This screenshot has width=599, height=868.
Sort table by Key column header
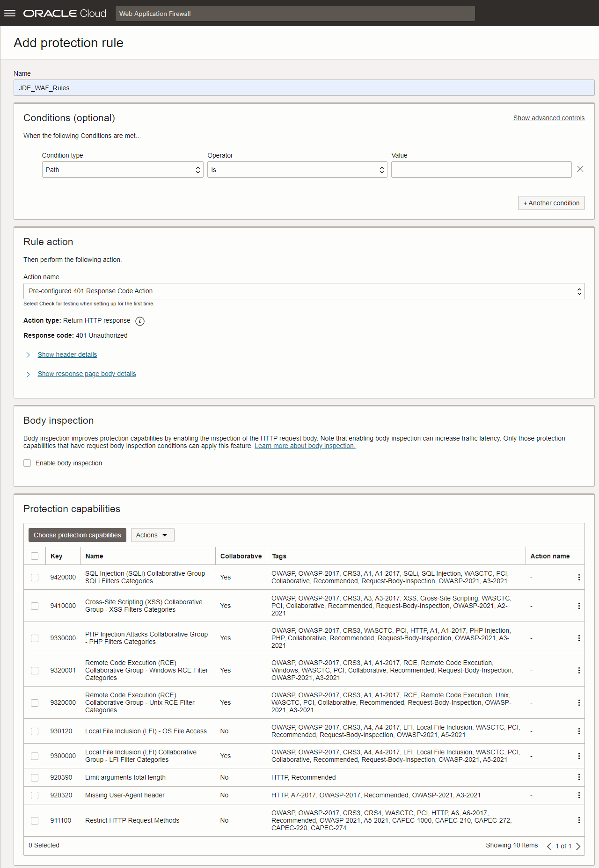[x=57, y=556]
